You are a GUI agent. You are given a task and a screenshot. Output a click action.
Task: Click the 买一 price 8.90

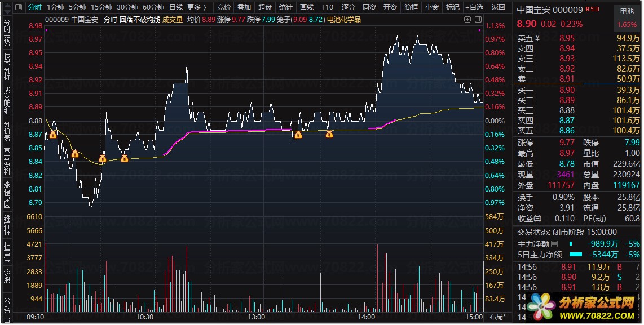coord(567,90)
